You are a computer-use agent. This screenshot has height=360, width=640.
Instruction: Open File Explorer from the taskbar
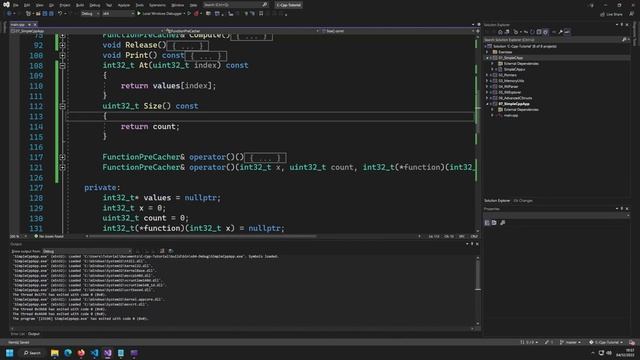click(55, 353)
